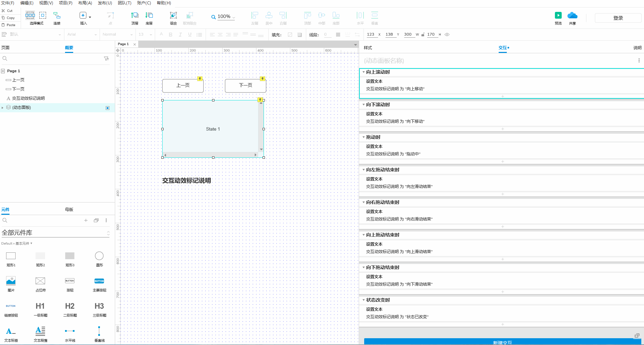The image size is (644, 345).
Task: Click the search icon in the outline panel
Action: click(x=5, y=58)
